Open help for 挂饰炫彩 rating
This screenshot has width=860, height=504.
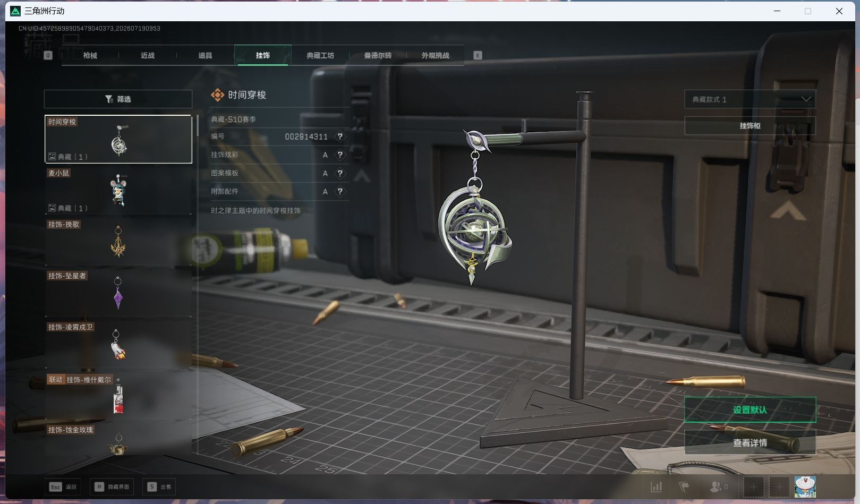pos(340,155)
